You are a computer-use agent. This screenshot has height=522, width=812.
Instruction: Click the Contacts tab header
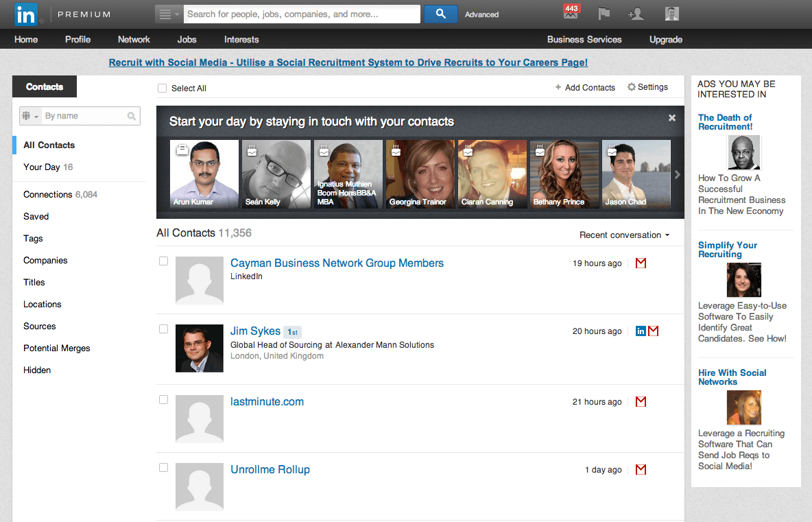click(x=45, y=86)
